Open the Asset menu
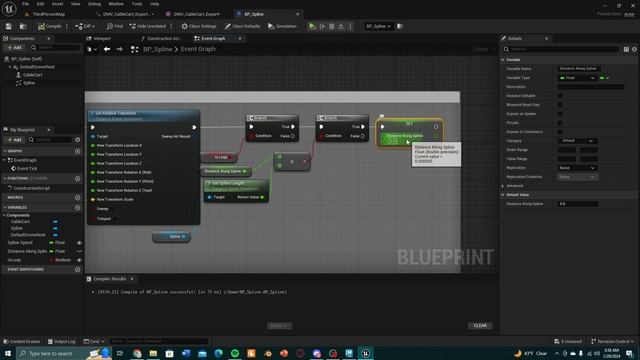Viewport: 640px width, 360px height. pyautogui.click(x=58, y=4)
